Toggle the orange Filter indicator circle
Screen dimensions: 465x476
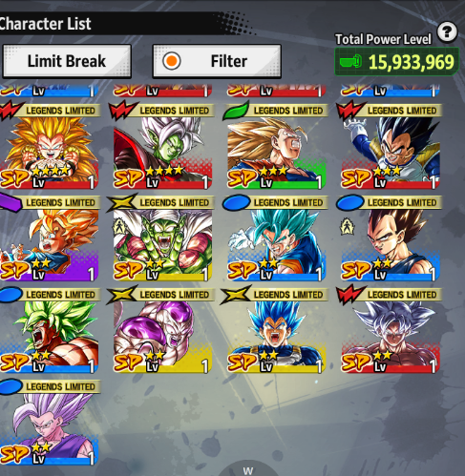pos(172,61)
